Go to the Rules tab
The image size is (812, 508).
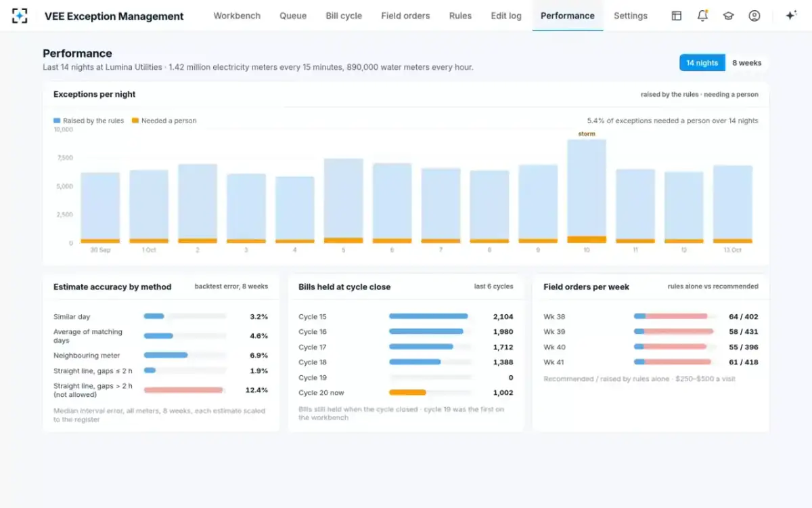[x=460, y=16]
